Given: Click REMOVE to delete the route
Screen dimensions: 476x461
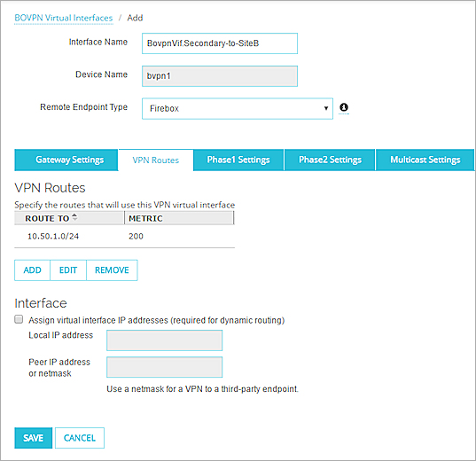Looking at the screenshot, I should (112, 270).
